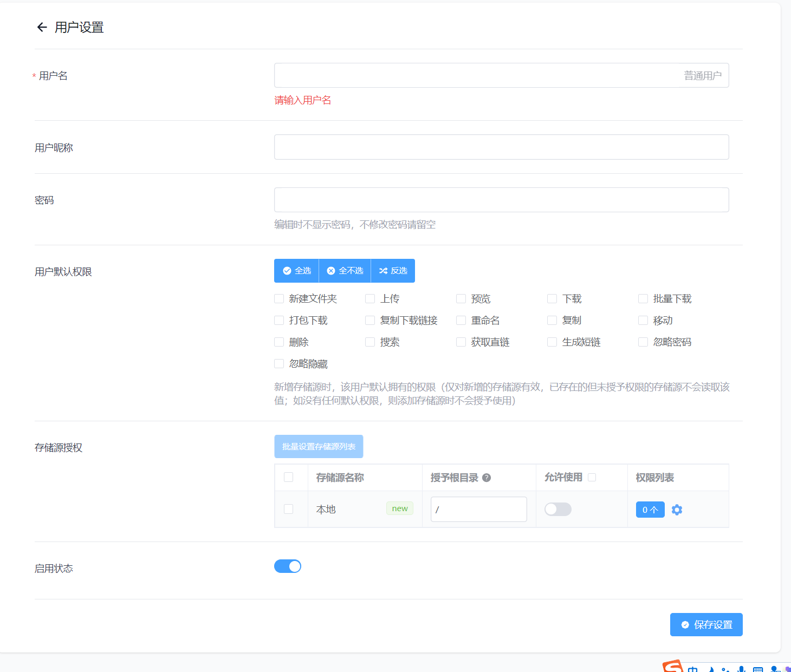Select the 本地 storage row checkbox
791x672 pixels.
point(288,509)
